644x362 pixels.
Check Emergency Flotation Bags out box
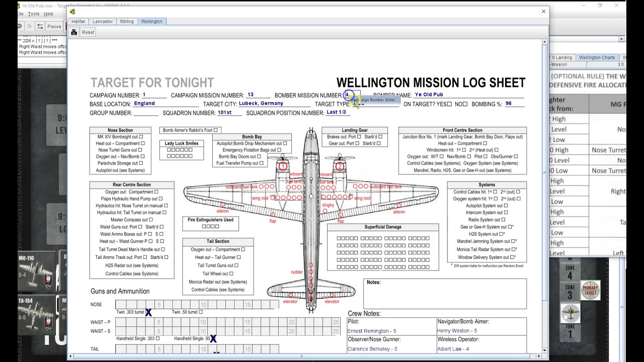tap(279, 150)
